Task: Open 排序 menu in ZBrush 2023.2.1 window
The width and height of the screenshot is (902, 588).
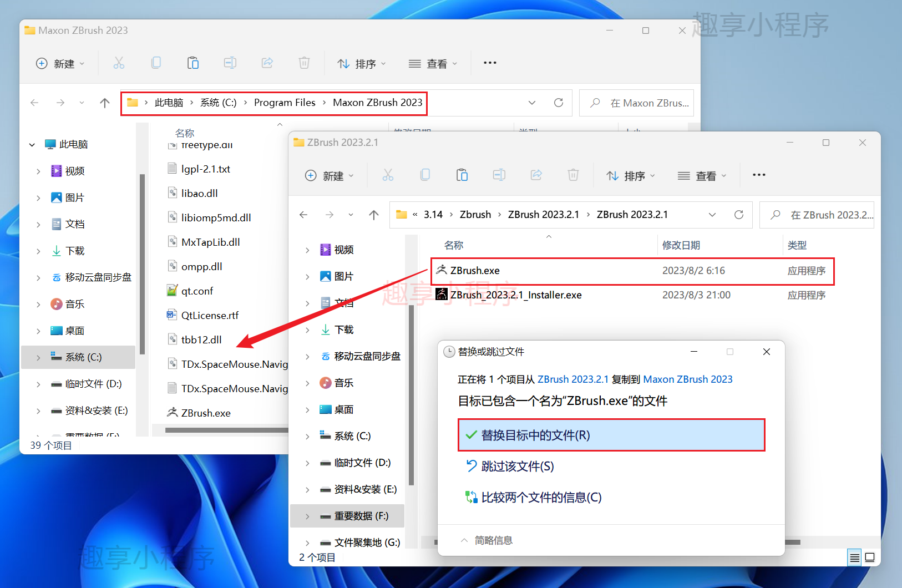Action: click(631, 175)
